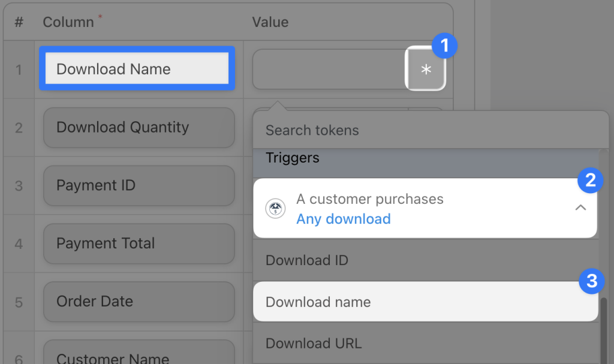The height and width of the screenshot is (364, 614).
Task: Click the 'Download Name' column field
Action: pos(137,69)
